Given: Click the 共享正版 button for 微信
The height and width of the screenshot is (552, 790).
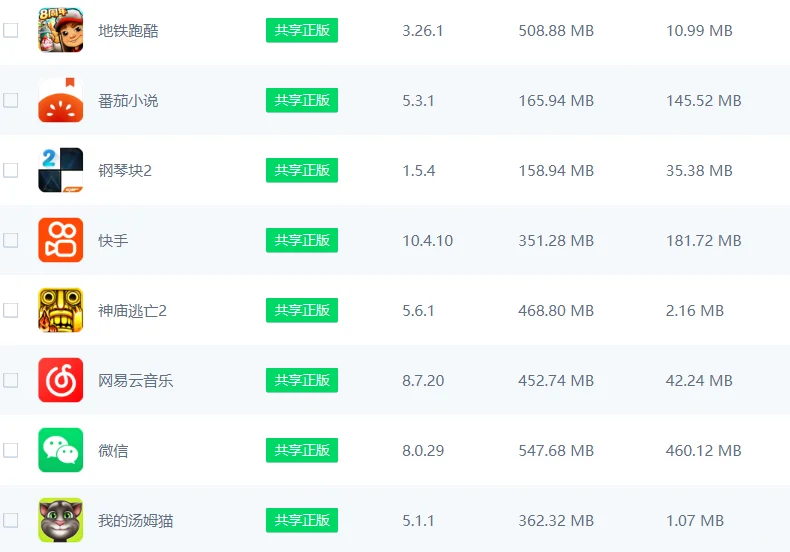Looking at the screenshot, I should 302,450.
